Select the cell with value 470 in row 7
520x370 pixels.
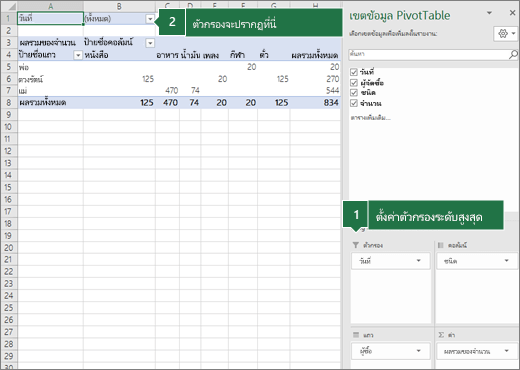pyautogui.click(x=167, y=91)
